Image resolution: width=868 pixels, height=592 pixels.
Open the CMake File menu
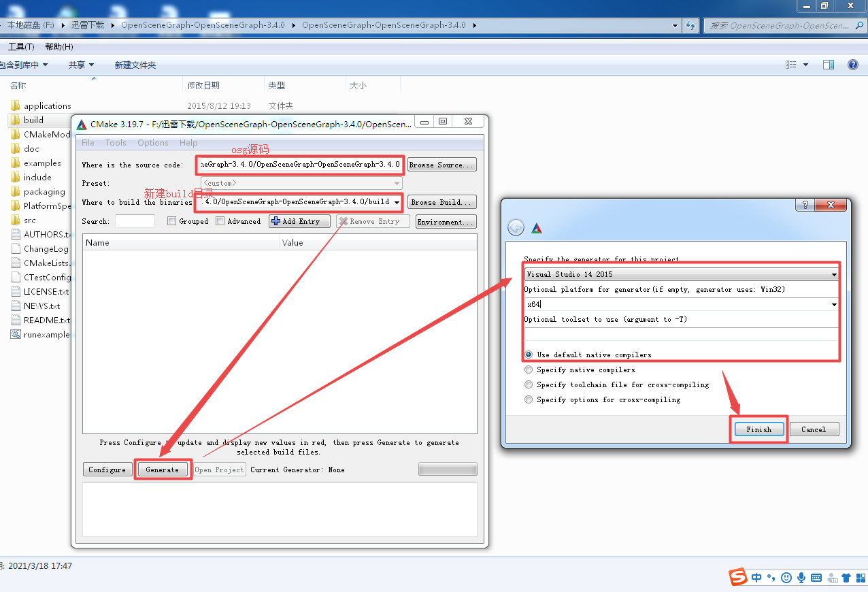click(88, 142)
